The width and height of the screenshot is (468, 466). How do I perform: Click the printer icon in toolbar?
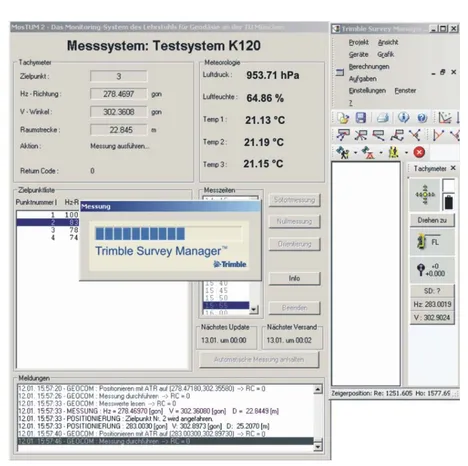click(383, 118)
